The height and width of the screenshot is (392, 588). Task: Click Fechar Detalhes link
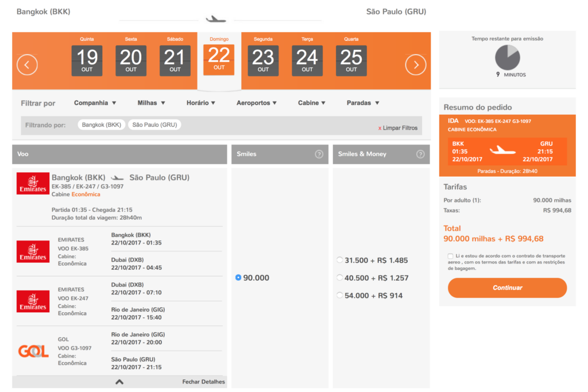(x=204, y=382)
